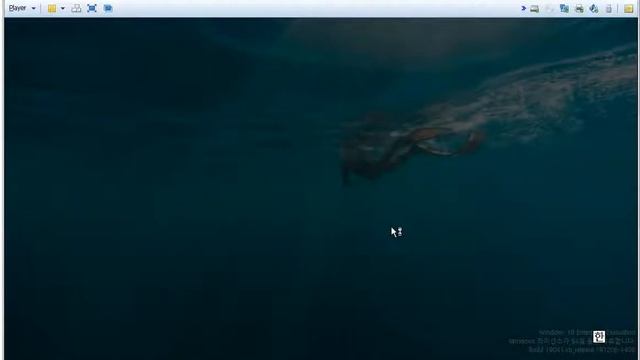Click the yellow suspend/pause VM icon

[52, 9]
